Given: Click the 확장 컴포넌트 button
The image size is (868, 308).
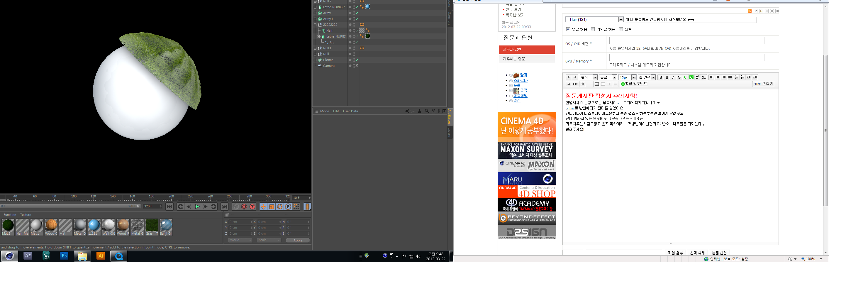Looking at the screenshot, I should click(x=634, y=84).
